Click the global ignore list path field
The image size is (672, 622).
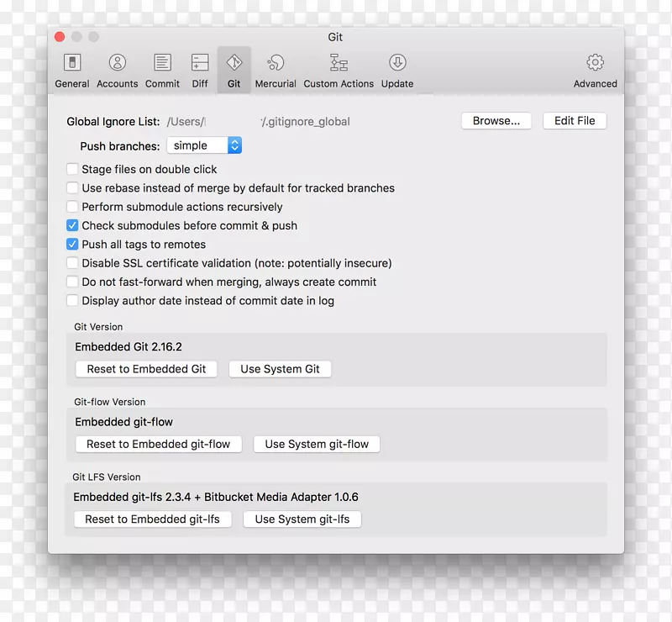coord(277,121)
